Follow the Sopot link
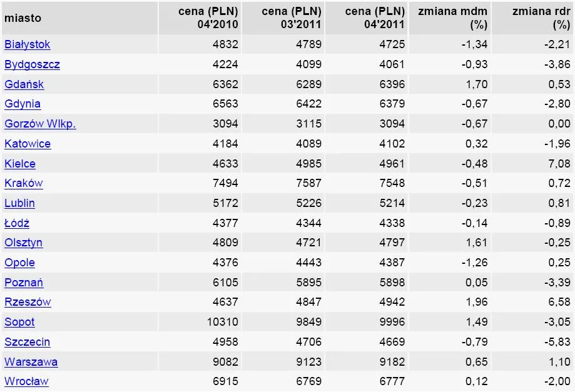 point(19,322)
